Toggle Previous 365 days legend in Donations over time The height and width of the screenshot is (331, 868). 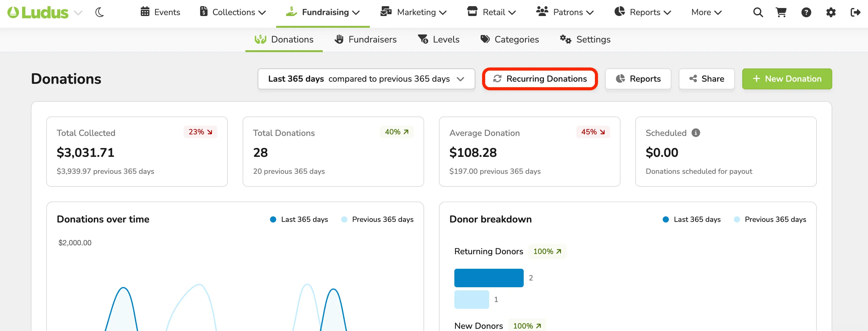(377, 219)
